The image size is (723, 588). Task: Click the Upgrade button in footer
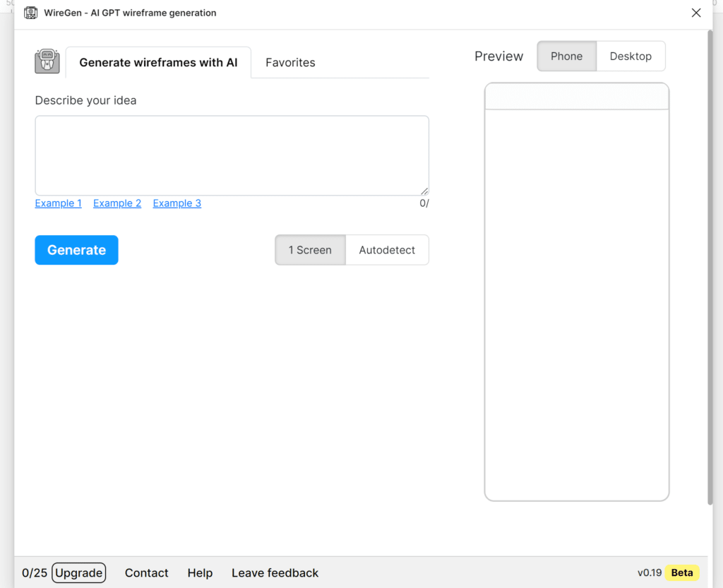pyautogui.click(x=79, y=572)
